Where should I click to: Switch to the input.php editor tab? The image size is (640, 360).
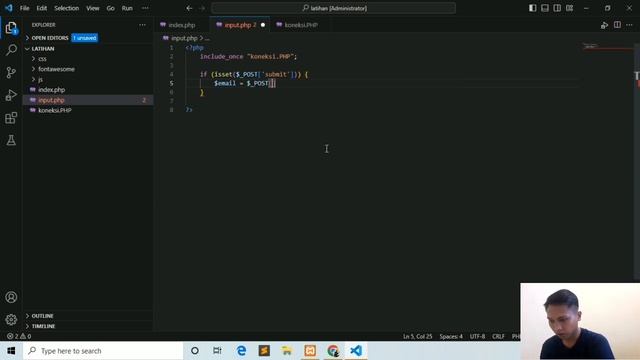point(240,25)
